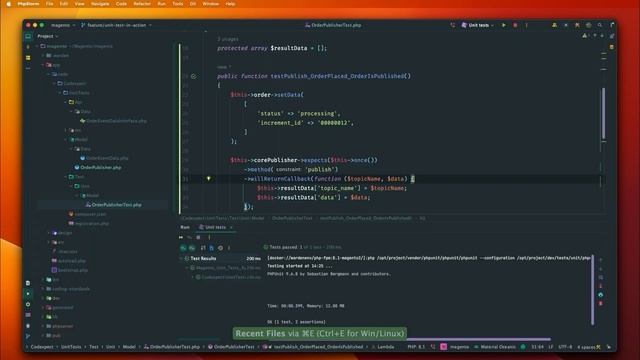Collapse the Test folder in the project tree
The image size is (640, 360).
coord(66,177)
